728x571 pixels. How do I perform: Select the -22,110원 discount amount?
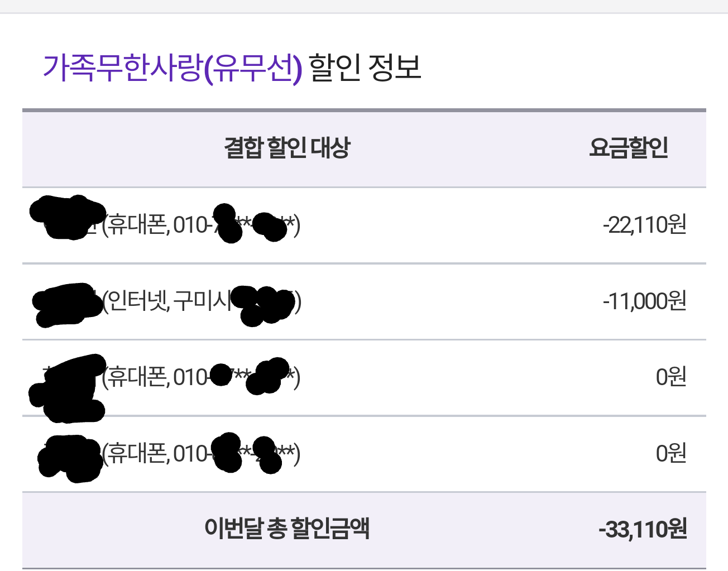click(644, 225)
